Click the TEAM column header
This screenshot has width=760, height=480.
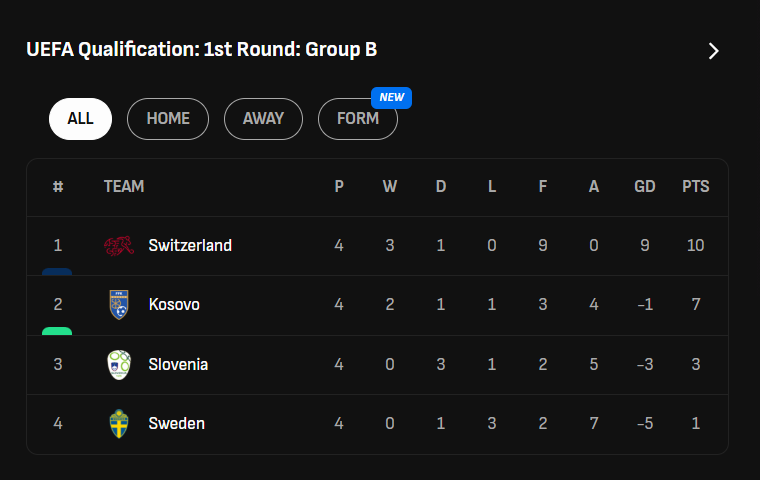click(124, 186)
